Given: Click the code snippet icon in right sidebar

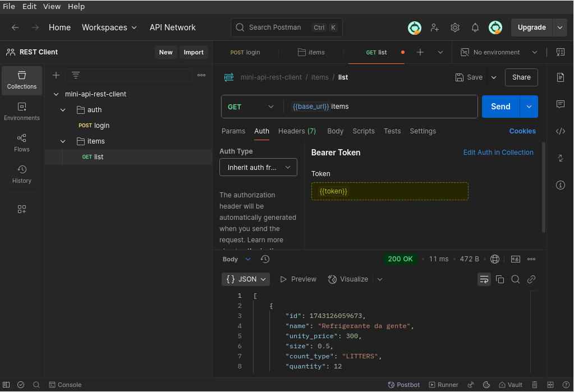Looking at the screenshot, I should (560, 131).
